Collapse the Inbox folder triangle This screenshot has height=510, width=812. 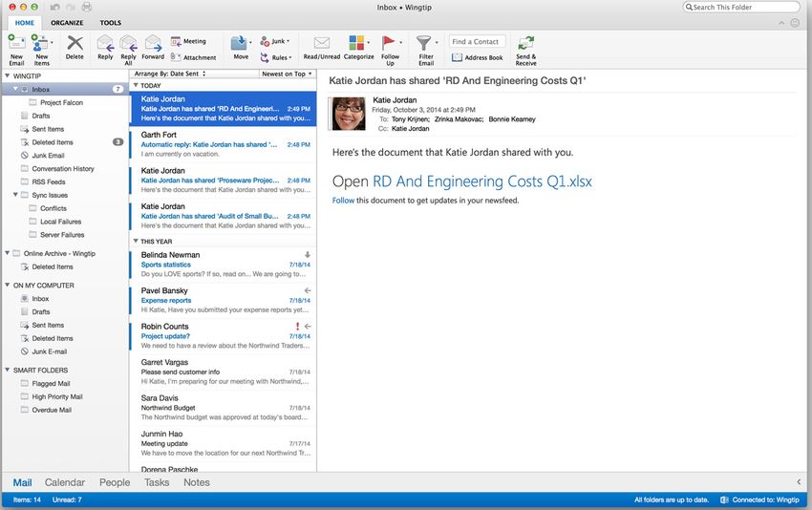click(x=15, y=89)
